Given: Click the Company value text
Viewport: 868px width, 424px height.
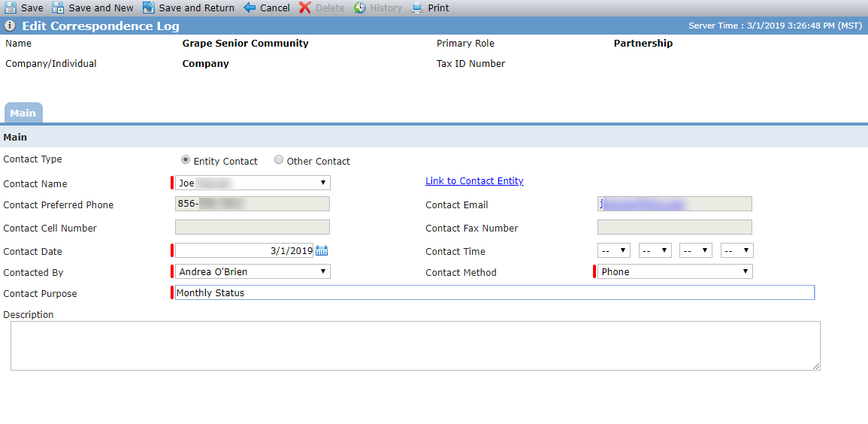Looking at the screenshot, I should click(x=205, y=64).
